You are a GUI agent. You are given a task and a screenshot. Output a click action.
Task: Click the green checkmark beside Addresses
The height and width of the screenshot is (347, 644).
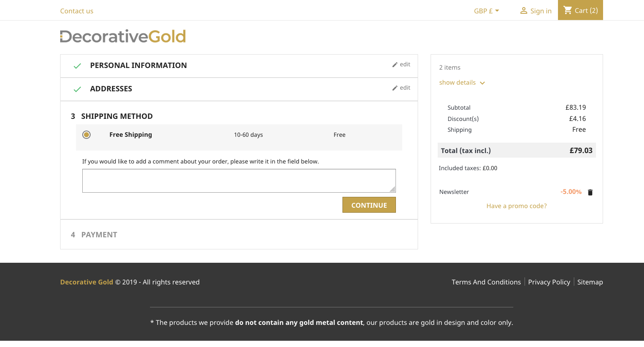tap(77, 89)
